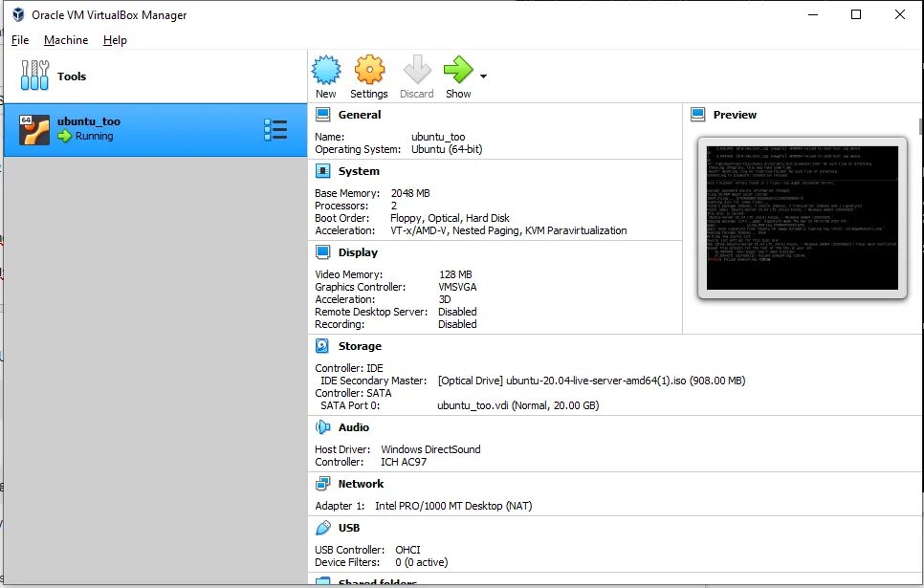Open the File menu
Image resolution: width=924 pixels, height=588 pixels.
point(20,40)
